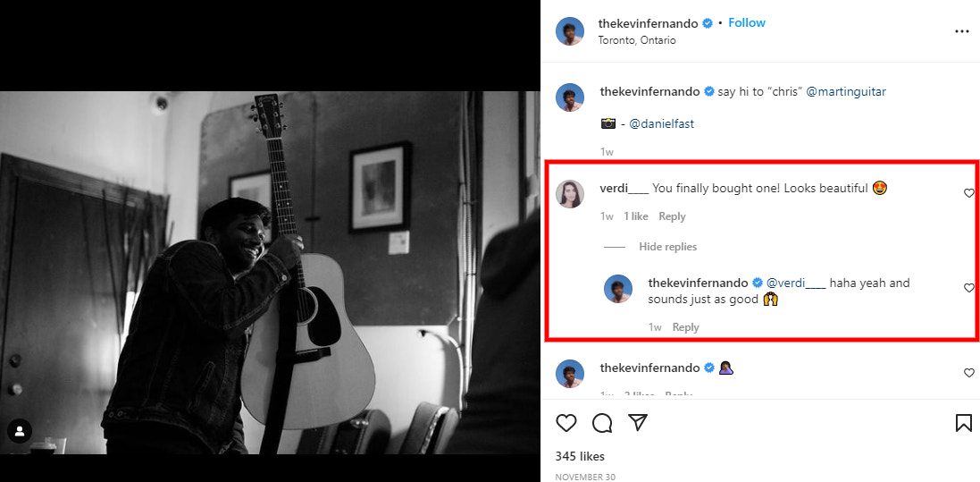
Task: Follow thekevinfernando
Action: coord(747,23)
